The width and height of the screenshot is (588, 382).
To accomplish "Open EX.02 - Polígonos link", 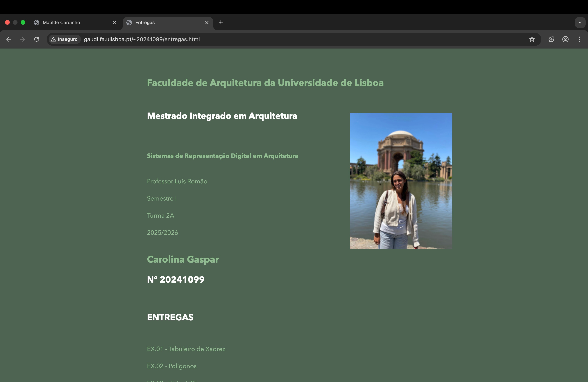I will click(x=172, y=366).
